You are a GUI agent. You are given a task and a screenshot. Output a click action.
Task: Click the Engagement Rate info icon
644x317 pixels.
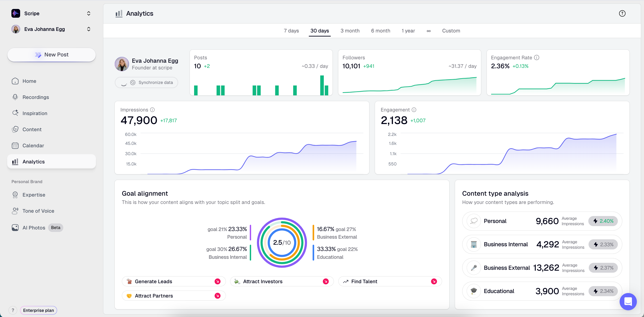pyautogui.click(x=536, y=58)
